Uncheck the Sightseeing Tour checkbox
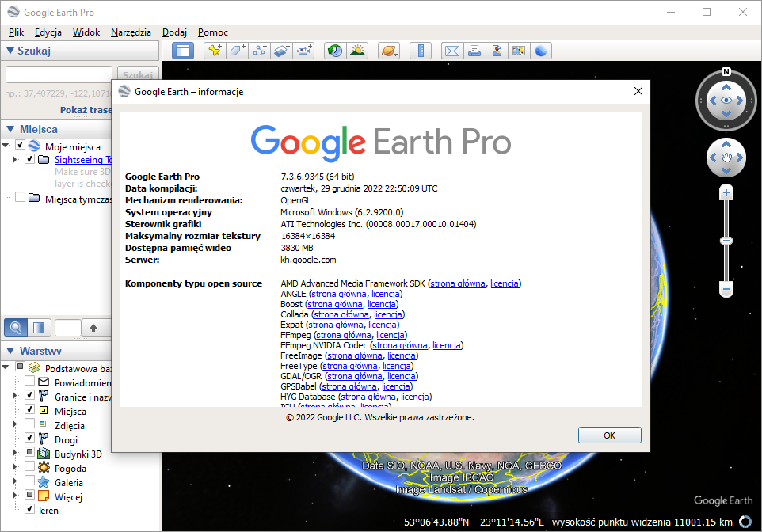 point(29,159)
